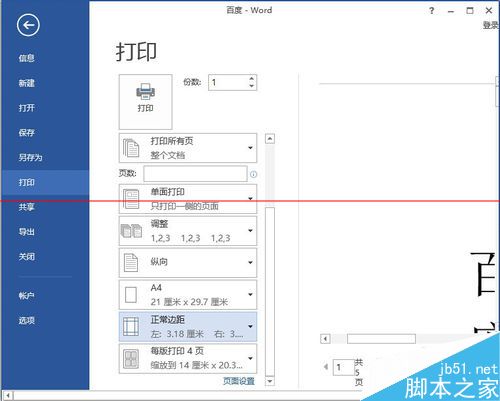Click the 页面设置 page setup link
This screenshot has height=401, width=500.
[x=239, y=381]
